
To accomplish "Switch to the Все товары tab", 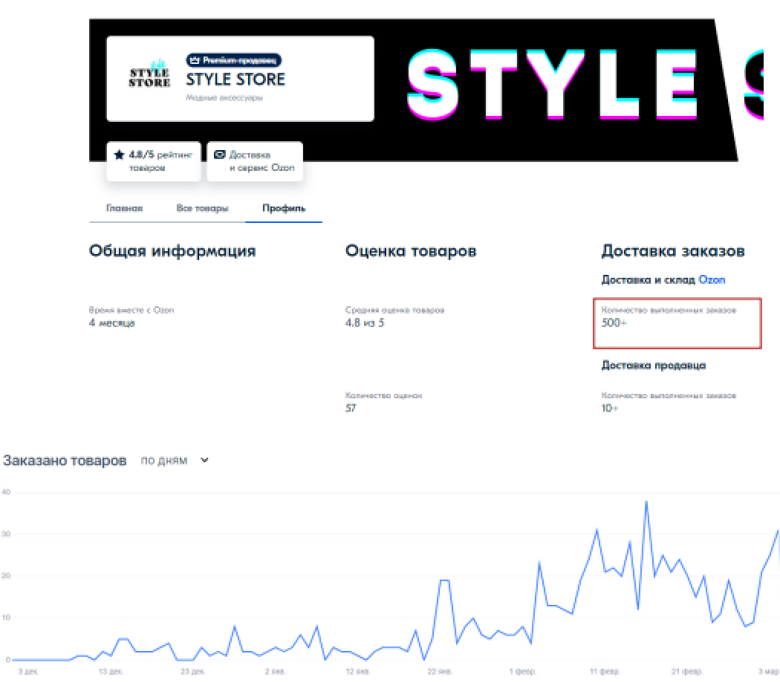I will pyautogui.click(x=203, y=208).
